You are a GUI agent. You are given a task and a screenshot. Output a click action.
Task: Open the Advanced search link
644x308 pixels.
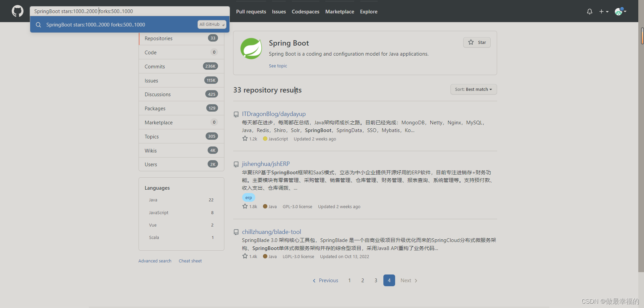pyautogui.click(x=155, y=261)
